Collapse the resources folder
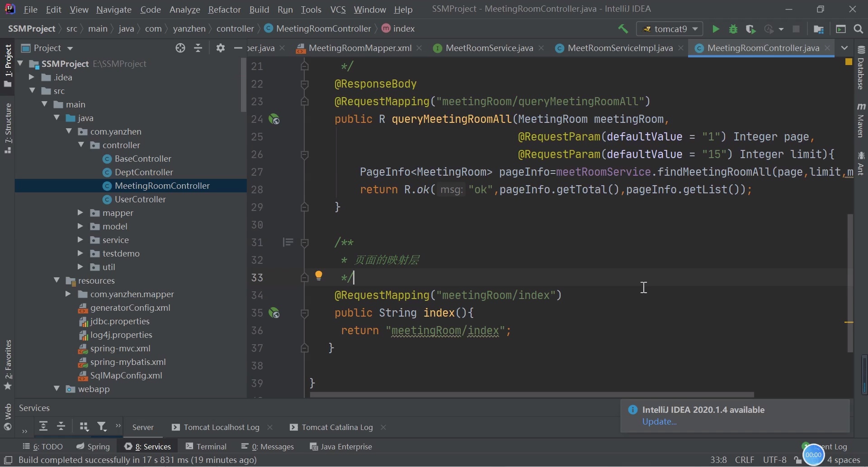Viewport: 868px width, 467px height. pyautogui.click(x=57, y=280)
